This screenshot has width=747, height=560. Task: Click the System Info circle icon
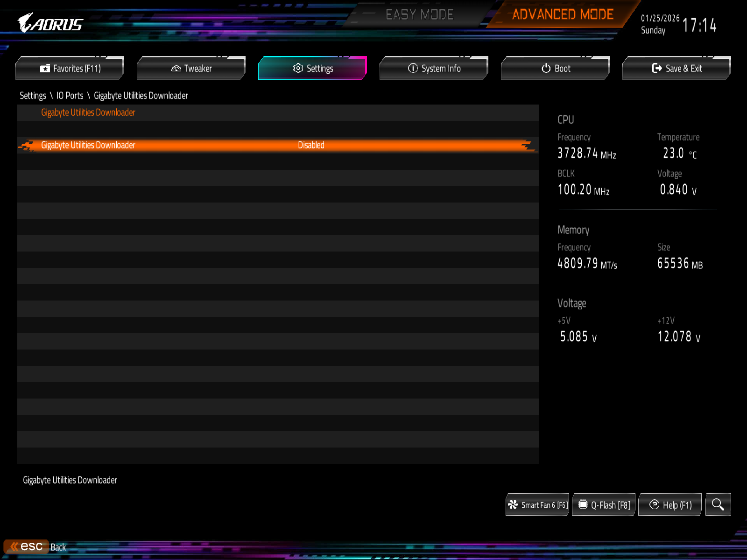click(413, 68)
